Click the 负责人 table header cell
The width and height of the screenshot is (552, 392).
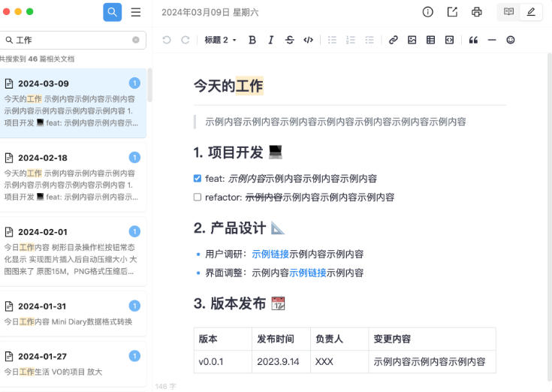click(339, 339)
